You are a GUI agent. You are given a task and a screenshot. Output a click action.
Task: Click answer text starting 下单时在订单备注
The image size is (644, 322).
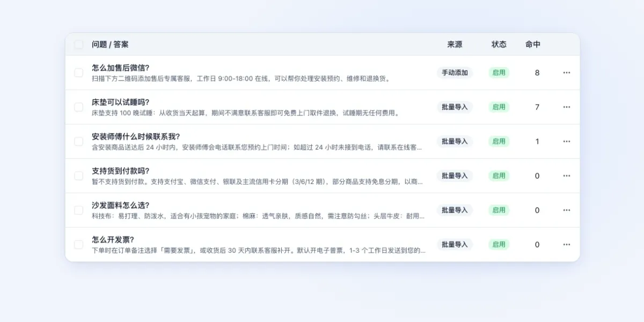(x=259, y=250)
